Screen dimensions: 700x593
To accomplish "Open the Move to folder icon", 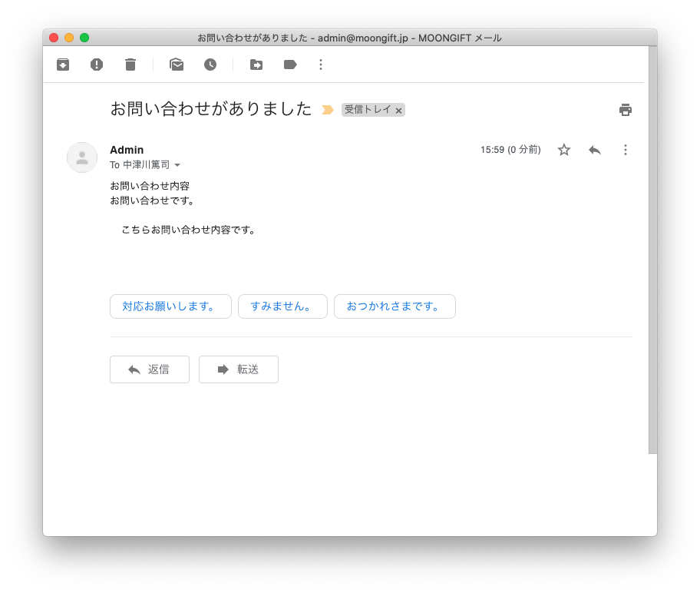I will 256,65.
